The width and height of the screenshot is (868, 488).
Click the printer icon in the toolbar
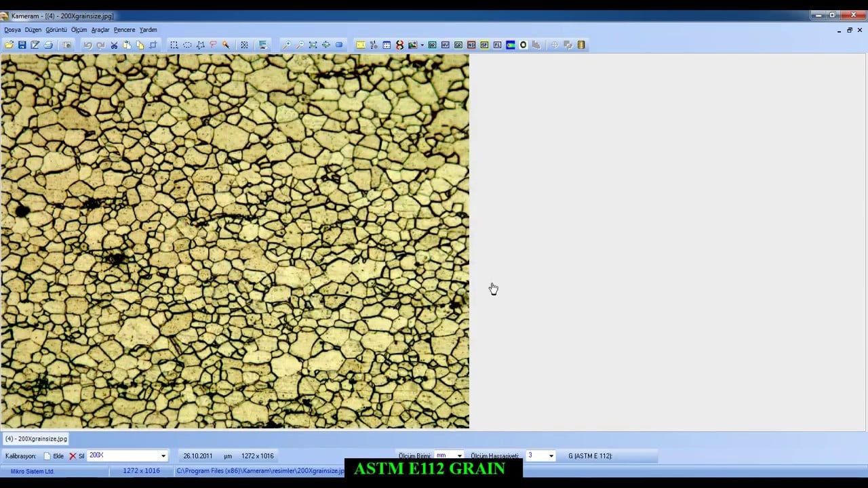[x=48, y=45]
